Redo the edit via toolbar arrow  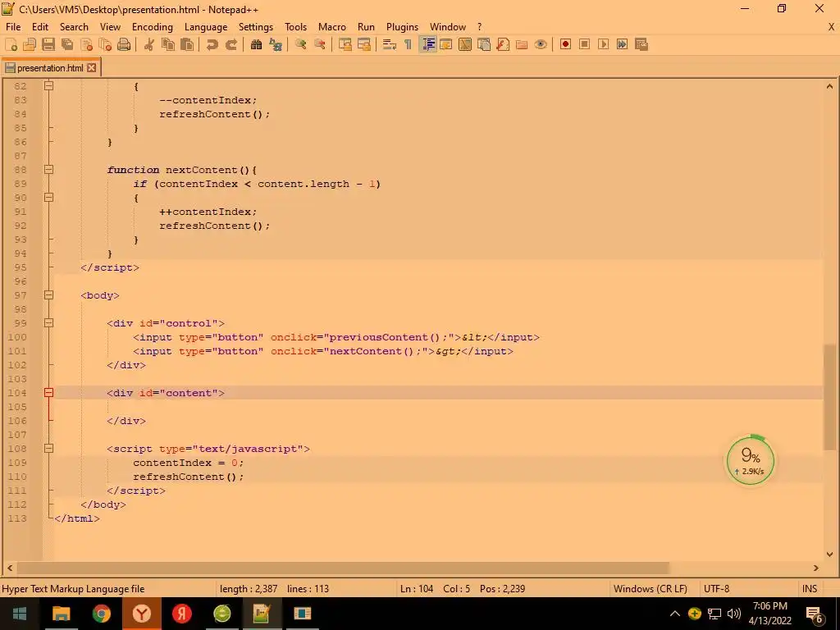coord(231,44)
